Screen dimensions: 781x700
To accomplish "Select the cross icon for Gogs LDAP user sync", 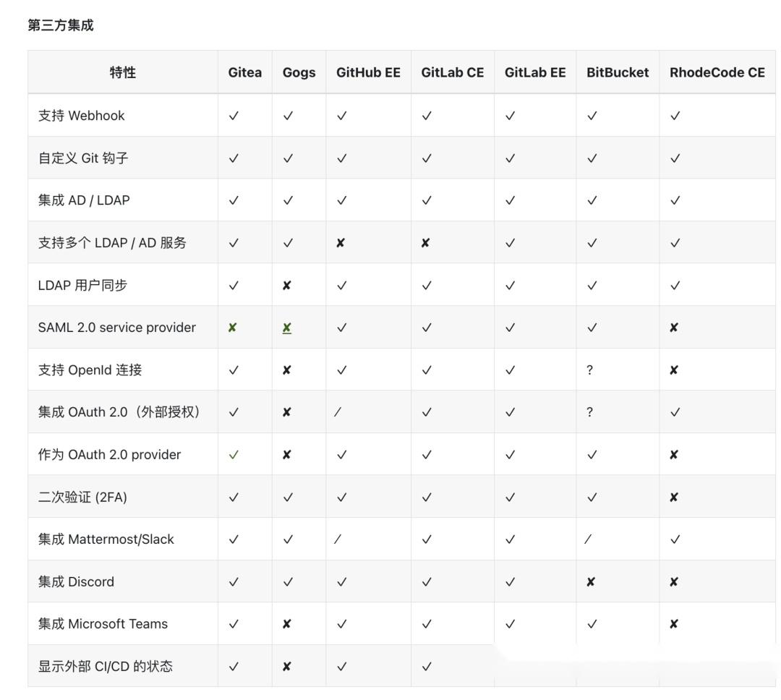I will pyautogui.click(x=286, y=285).
